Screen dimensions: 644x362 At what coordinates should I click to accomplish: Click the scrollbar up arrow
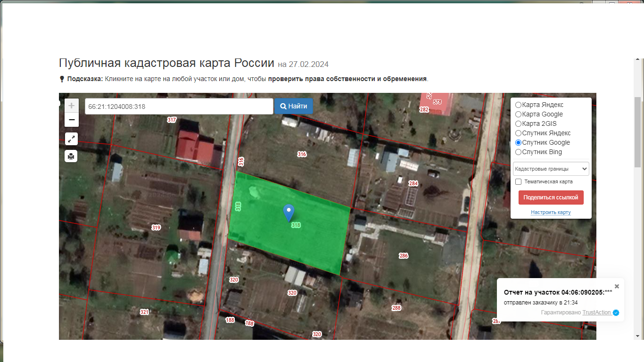(638, 60)
